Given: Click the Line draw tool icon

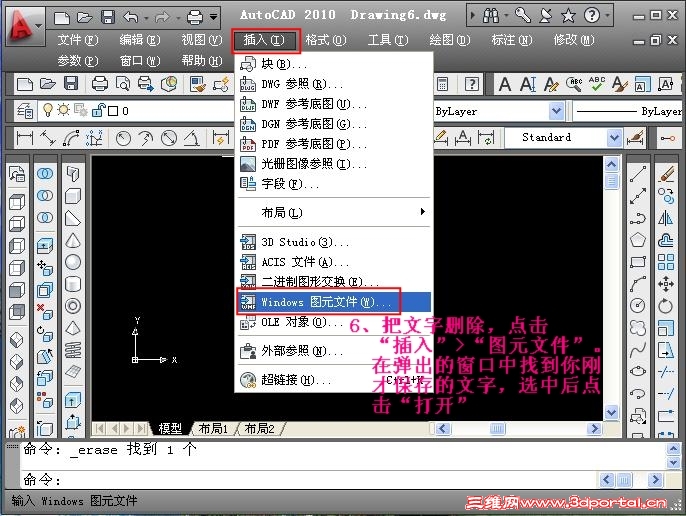Looking at the screenshot, I should tap(637, 174).
